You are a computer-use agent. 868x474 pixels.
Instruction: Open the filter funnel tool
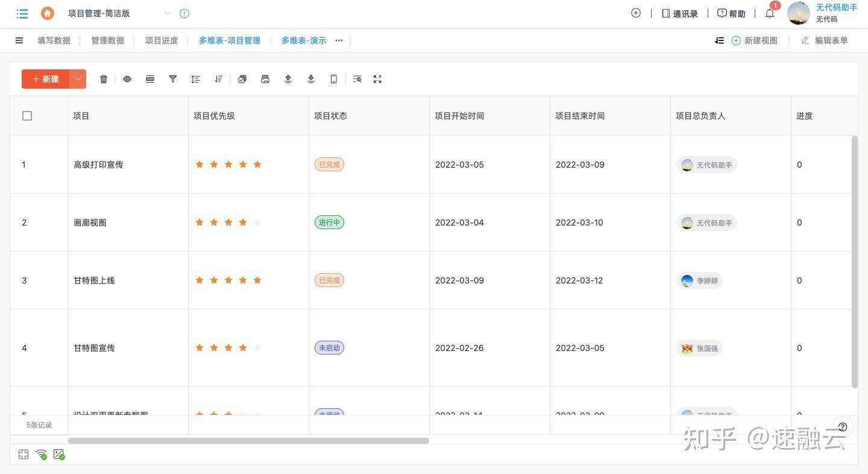(x=173, y=79)
